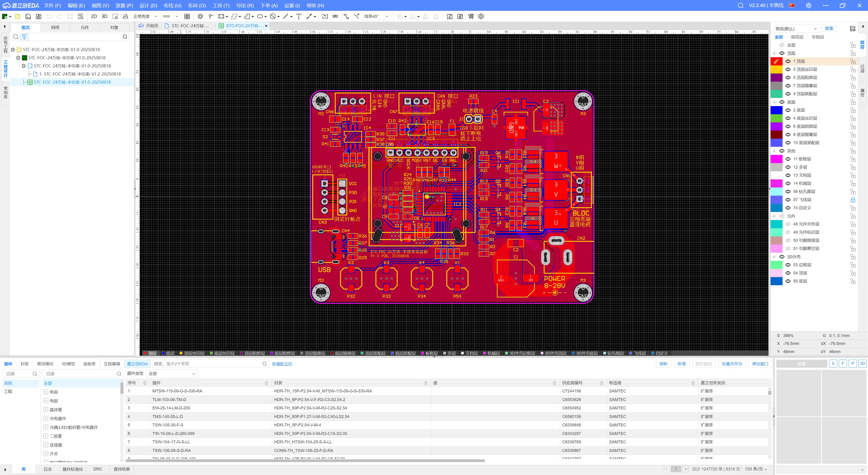Hide the 1 顶层 layer
868x475 pixels.
pos(788,61)
